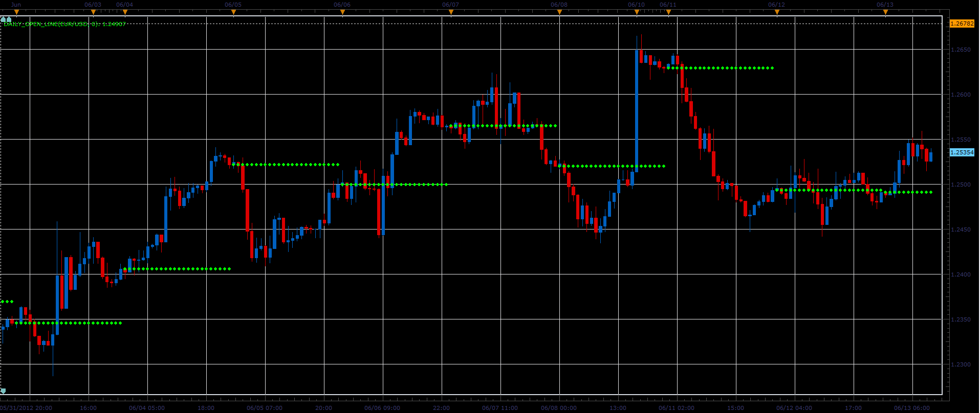Click the 1.2300 price axis label
This screenshot has height=413, width=980.
pos(961,364)
